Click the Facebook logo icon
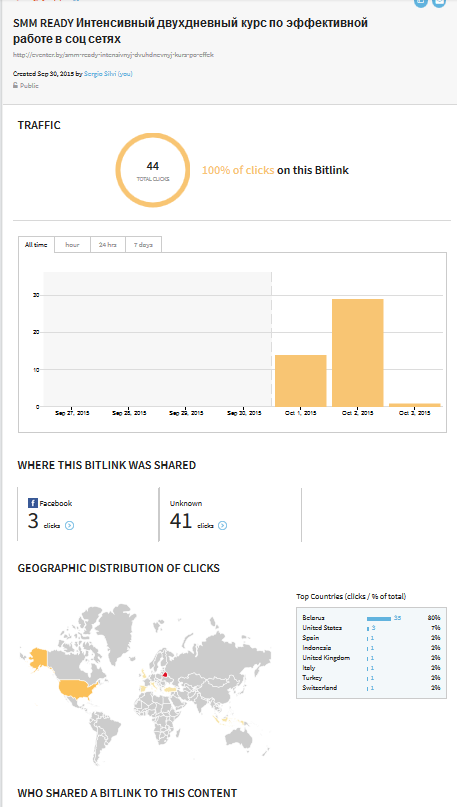 [x=33, y=503]
